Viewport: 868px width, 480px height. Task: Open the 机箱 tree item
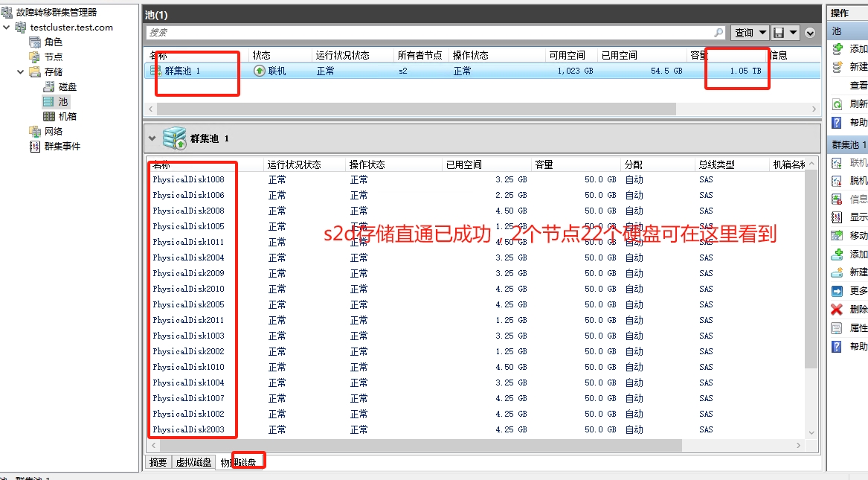pyautogui.click(x=68, y=116)
